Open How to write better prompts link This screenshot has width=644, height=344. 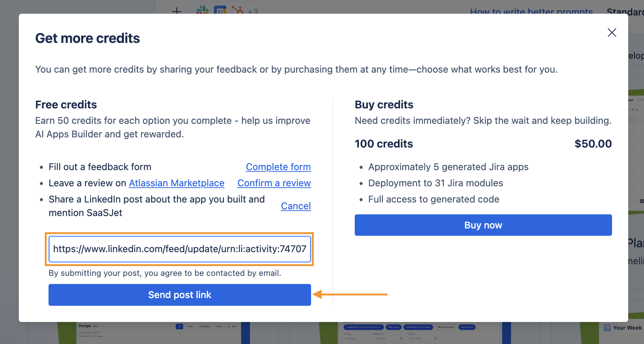coord(532,11)
